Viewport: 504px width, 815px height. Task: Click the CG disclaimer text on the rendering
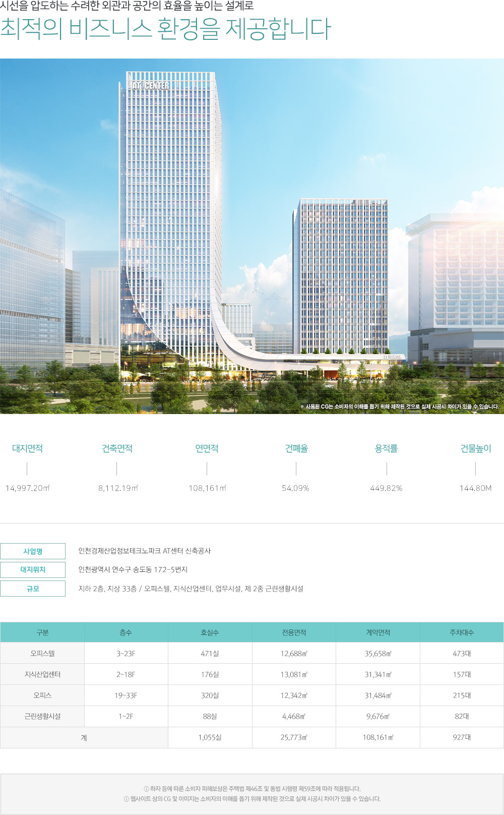tap(399, 406)
